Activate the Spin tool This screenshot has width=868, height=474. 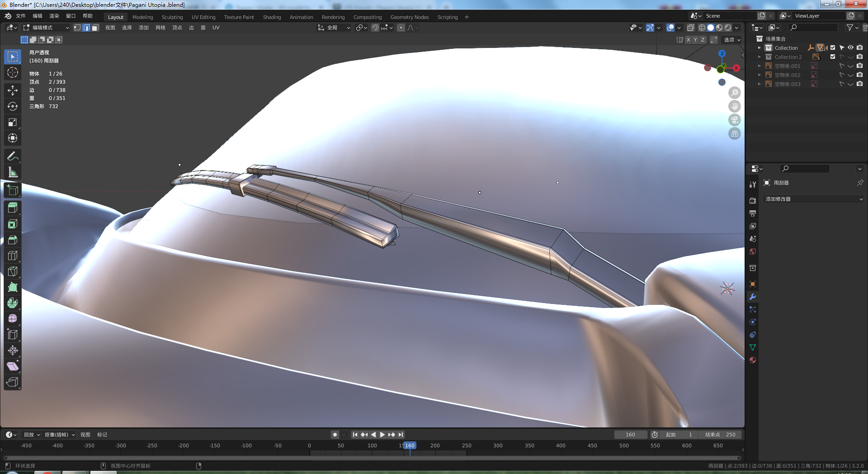click(13, 303)
